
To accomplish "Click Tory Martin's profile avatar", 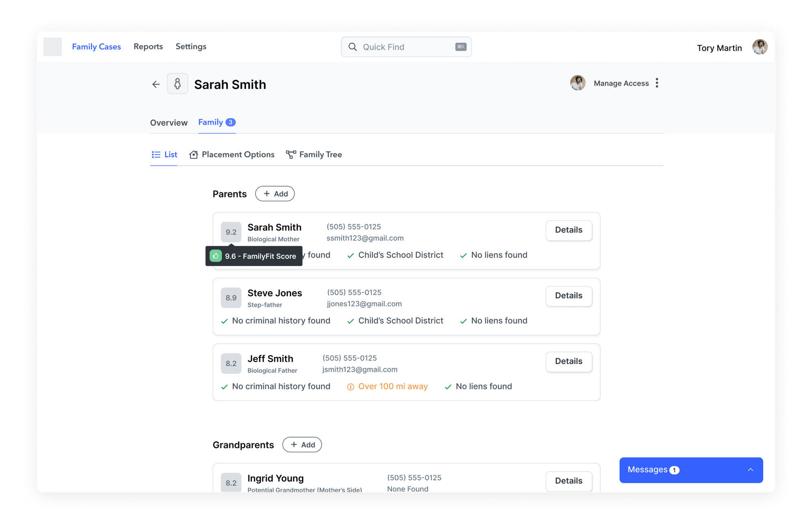I will point(760,47).
